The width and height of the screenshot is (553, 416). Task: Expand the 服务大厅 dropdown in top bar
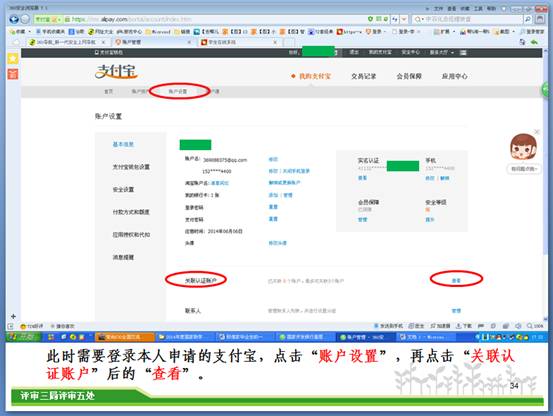pos(442,52)
